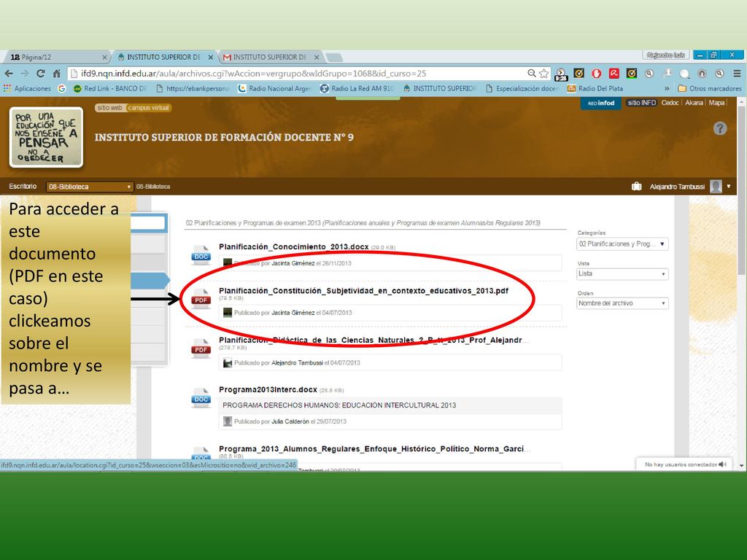Click the DOC icon for Programa2013Interc
Viewport: 747px width, 560px height.
click(201, 398)
